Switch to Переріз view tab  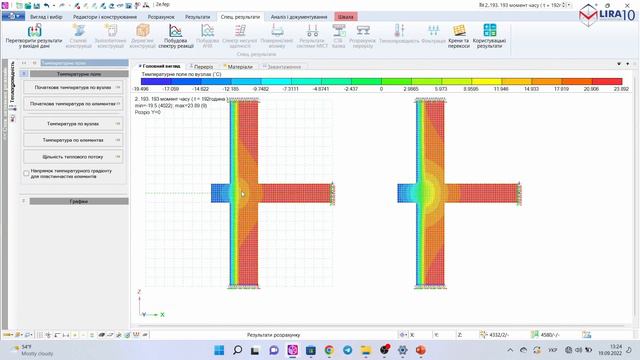tap(203, 67)
